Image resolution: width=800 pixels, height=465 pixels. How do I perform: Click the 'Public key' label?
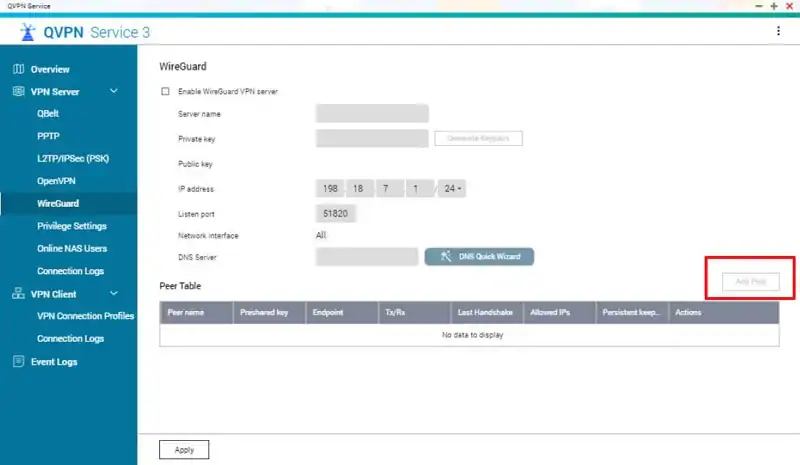point(195,164)
